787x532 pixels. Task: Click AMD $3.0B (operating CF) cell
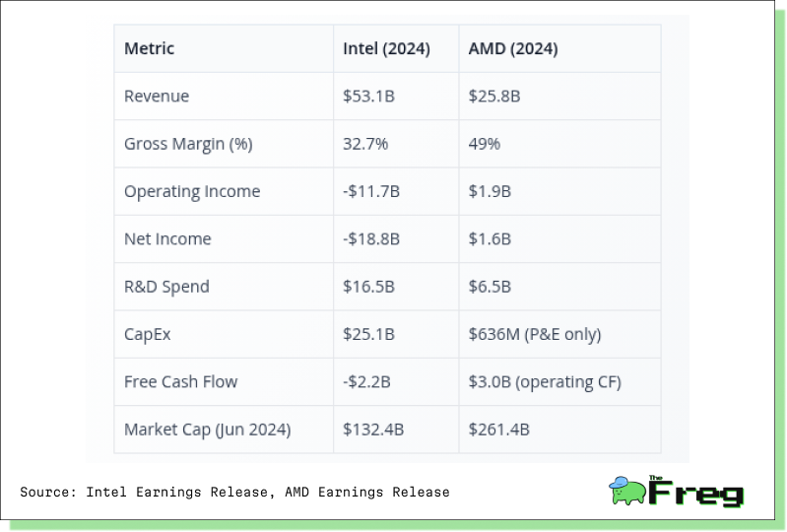(545, 382)
